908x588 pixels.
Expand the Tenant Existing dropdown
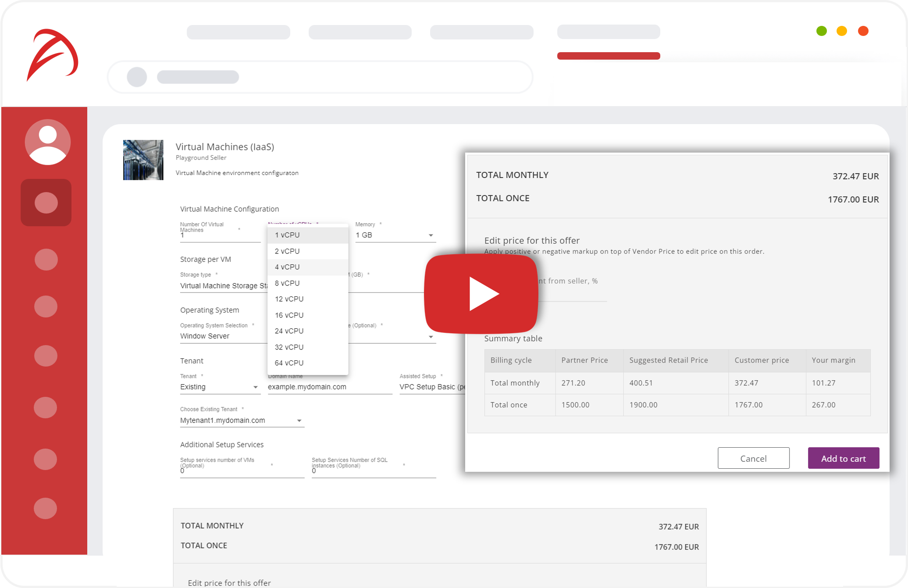tap(220, 387)
